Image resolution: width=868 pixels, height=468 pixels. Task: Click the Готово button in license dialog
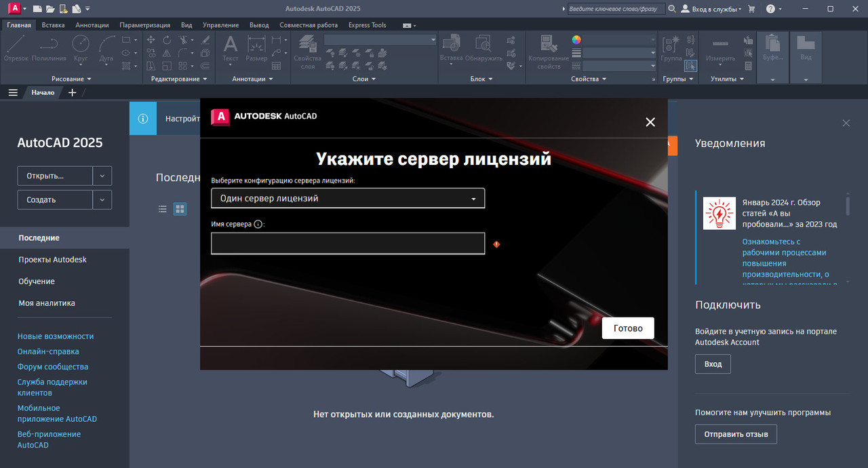point(628,328)
